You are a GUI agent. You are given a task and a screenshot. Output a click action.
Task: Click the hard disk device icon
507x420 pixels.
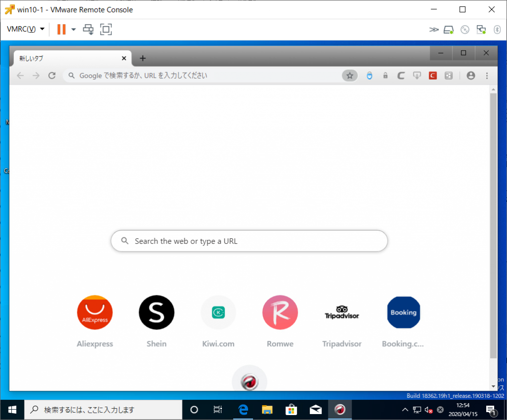pos(449,30)
